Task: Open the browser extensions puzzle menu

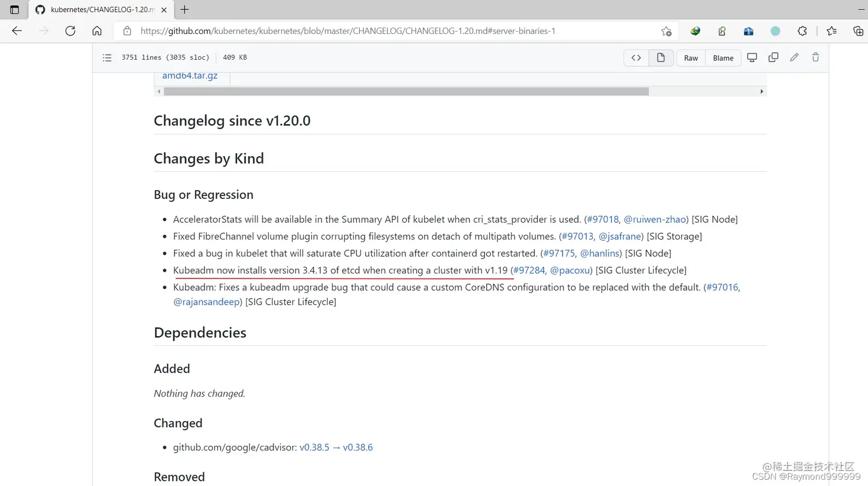Action: [803, 31]
